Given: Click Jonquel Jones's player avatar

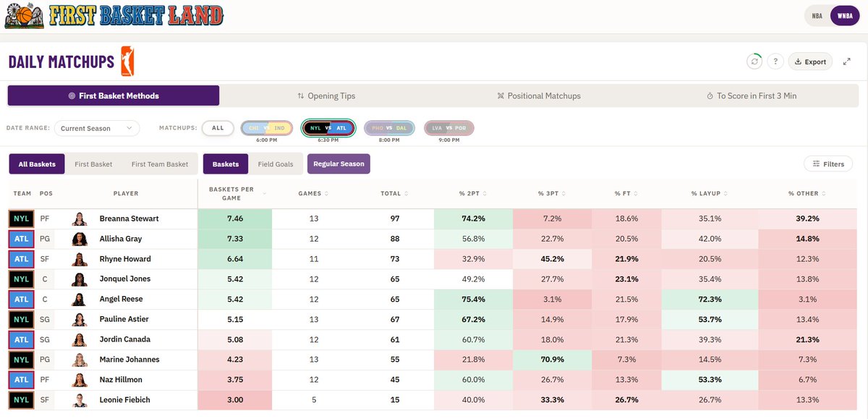Looking at the screenshot, I should pyautogui.click(x=80, y=279).
